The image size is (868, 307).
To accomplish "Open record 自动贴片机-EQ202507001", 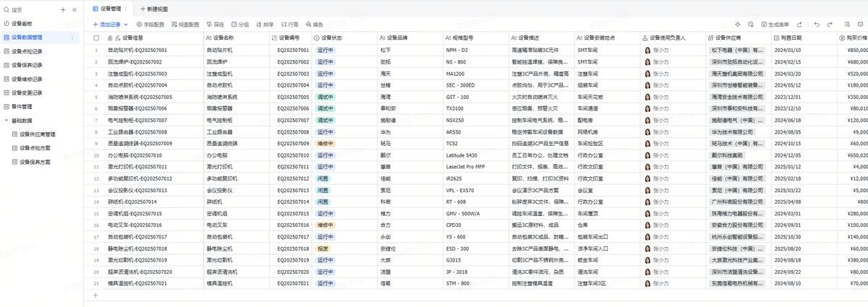I will point(137,51).
